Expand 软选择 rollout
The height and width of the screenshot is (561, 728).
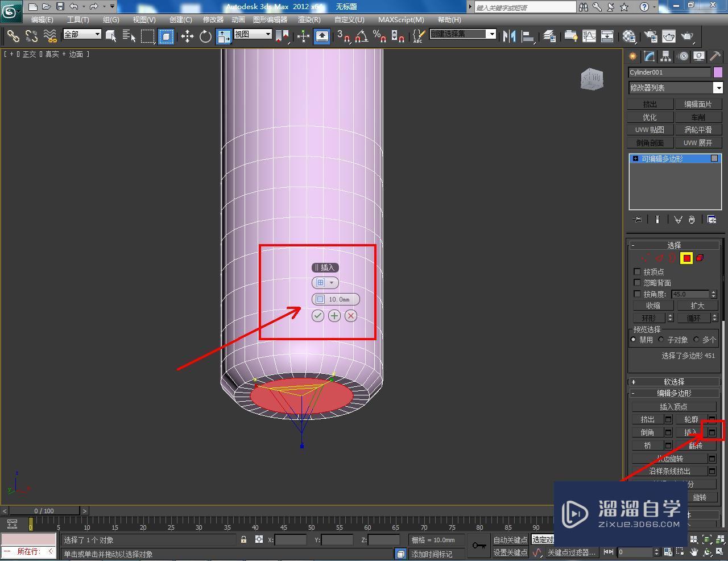tap(674, 382)
